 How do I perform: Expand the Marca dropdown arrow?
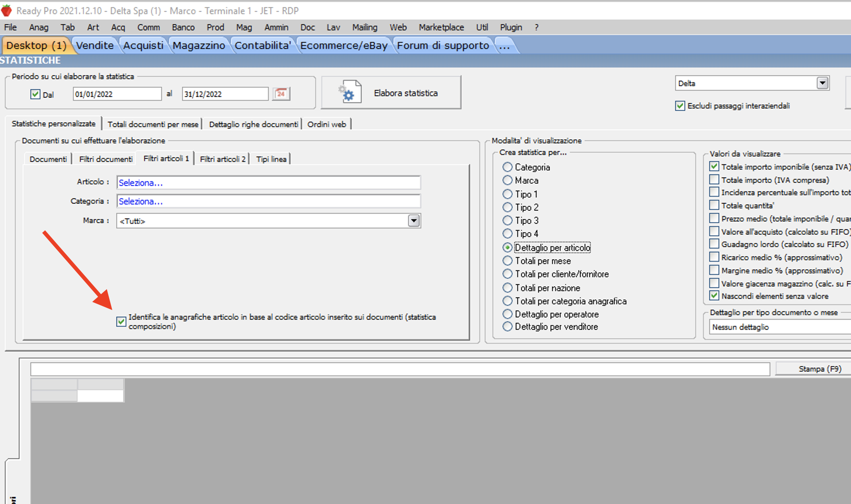coord(413,221)
